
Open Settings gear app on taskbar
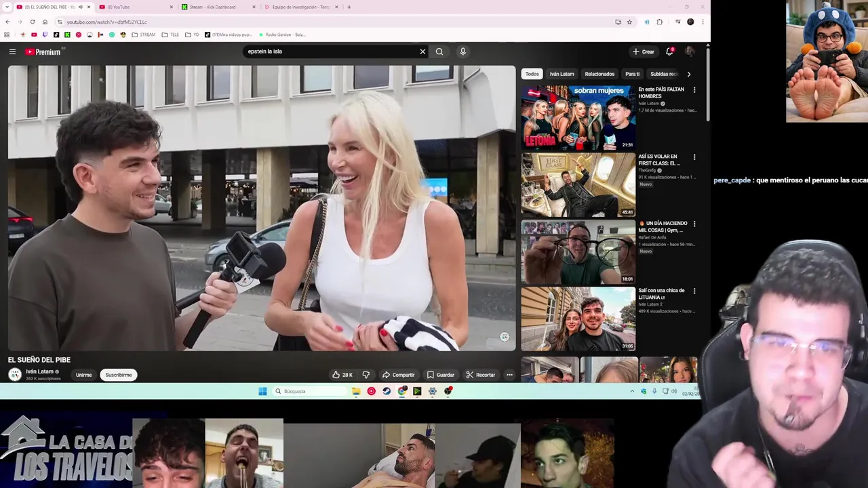coord(433,391)
